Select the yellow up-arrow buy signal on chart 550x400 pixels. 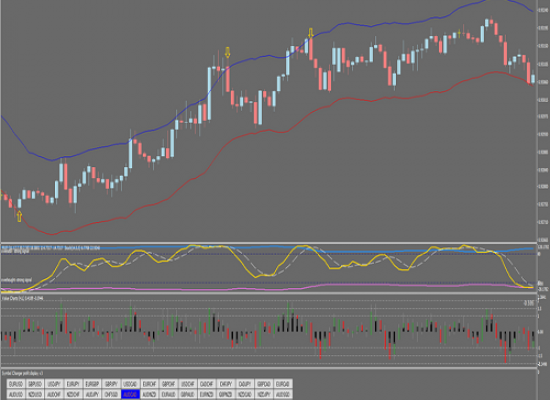click(x=19, y=216)
